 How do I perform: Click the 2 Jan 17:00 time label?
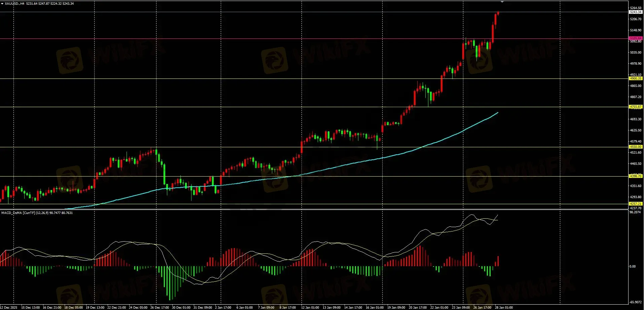click(x=223, y=308)
